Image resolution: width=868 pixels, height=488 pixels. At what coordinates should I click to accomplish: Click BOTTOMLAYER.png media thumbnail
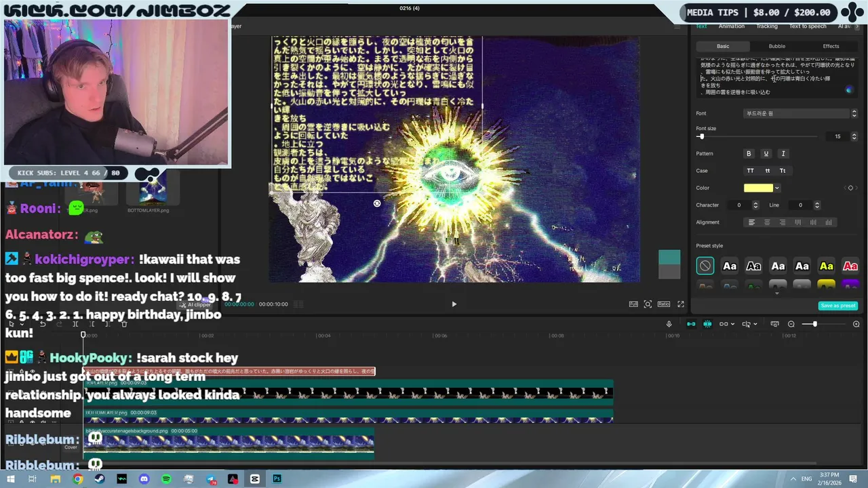pos(152,188)
